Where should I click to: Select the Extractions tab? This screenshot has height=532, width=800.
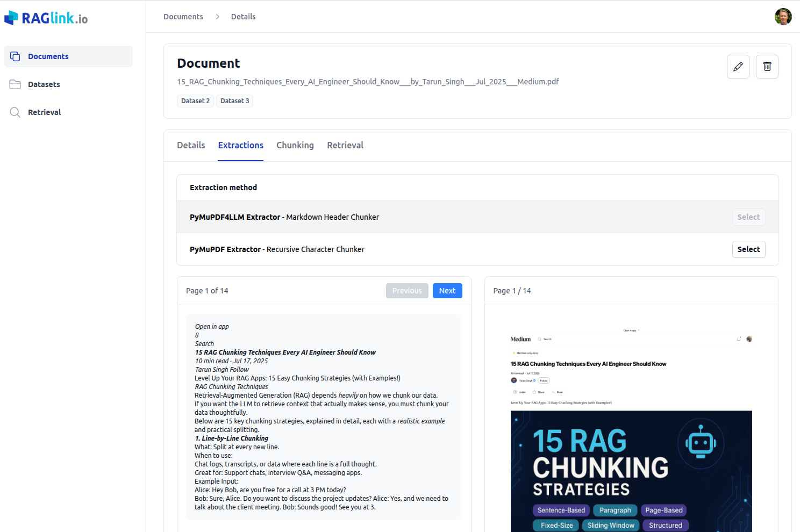coord(240,145)
